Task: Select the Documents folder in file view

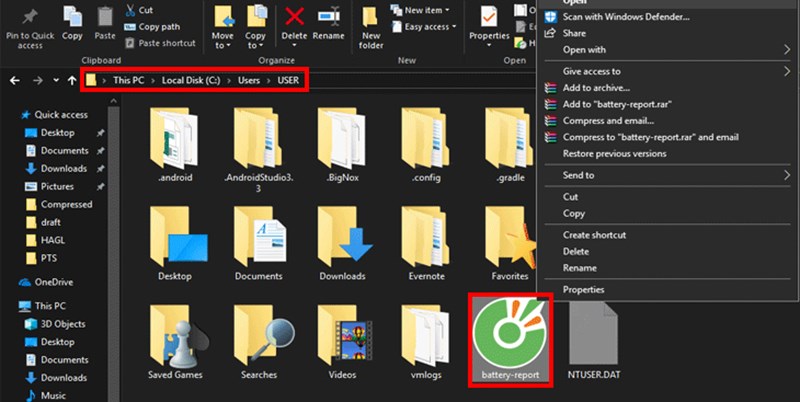Action: (x=258, y=243)
